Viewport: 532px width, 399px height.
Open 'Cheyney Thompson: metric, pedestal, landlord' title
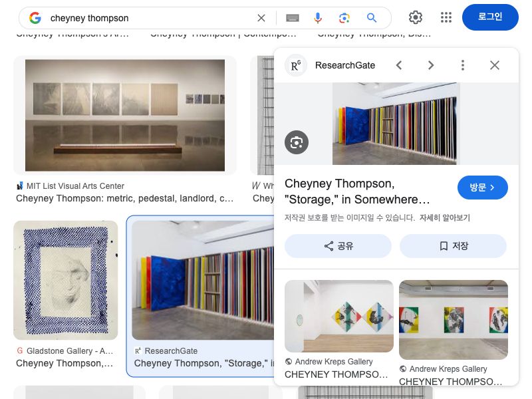tap(124, 198)
